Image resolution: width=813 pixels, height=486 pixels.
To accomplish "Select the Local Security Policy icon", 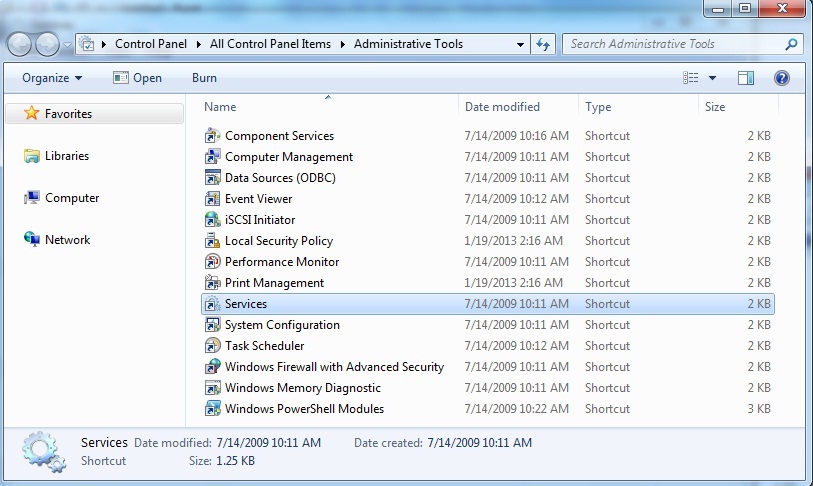I will 212,241.
